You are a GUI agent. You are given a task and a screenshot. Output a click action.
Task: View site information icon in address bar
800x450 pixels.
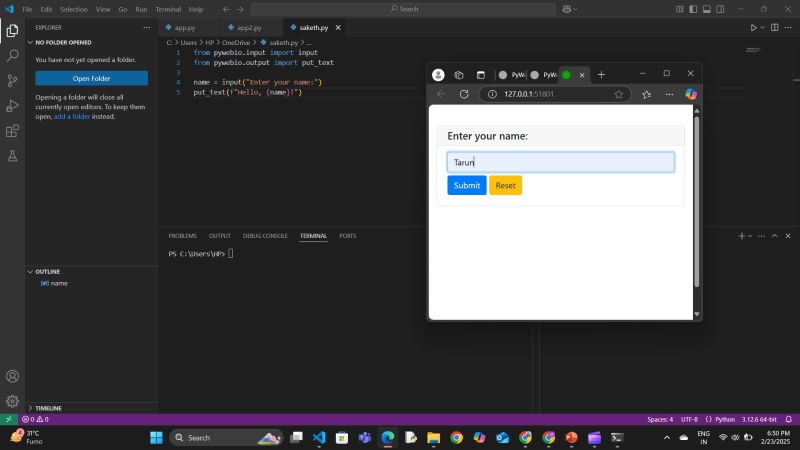[x=492, y=94]
